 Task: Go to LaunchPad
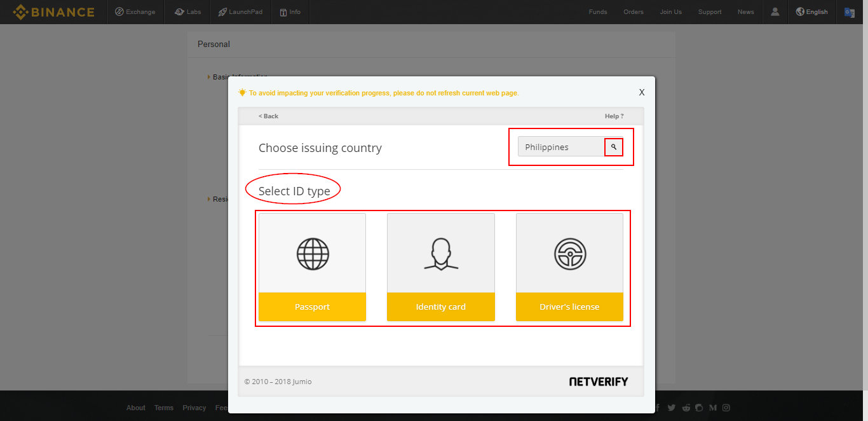tap(240, 12)
